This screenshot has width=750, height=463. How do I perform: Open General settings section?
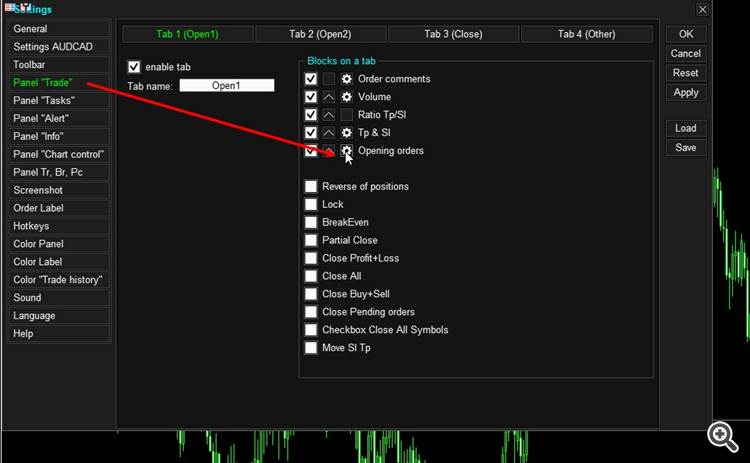[x=59, y=29]
